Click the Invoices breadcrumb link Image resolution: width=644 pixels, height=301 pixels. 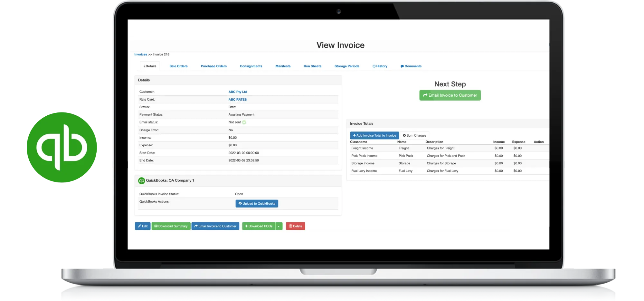pos(141,54)
